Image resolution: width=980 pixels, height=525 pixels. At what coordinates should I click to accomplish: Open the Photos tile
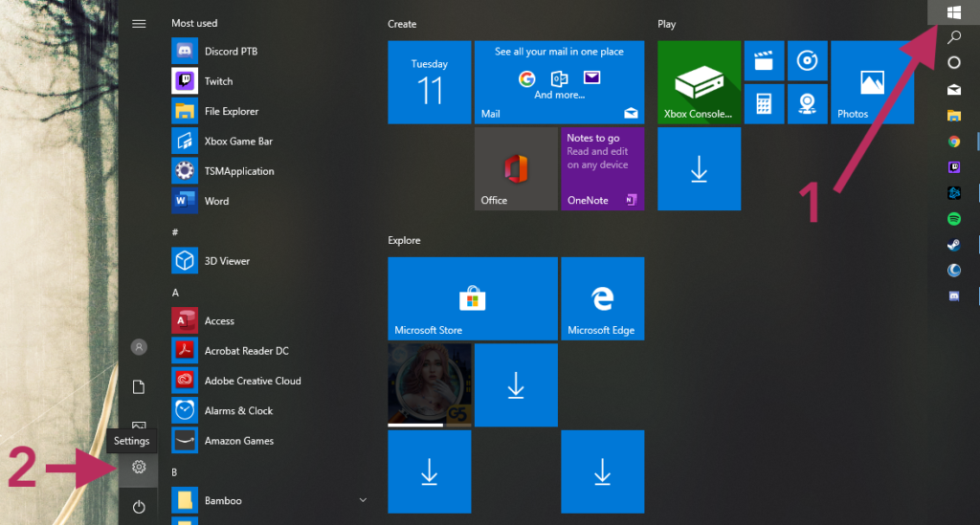873,82
